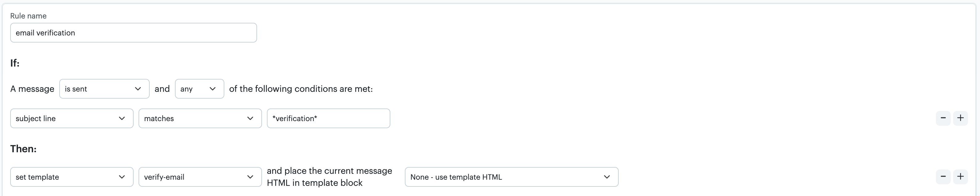Click the chevron on the template HTML dropdown
The height and width of the screenshot is (196, 980).
[607, 177]
